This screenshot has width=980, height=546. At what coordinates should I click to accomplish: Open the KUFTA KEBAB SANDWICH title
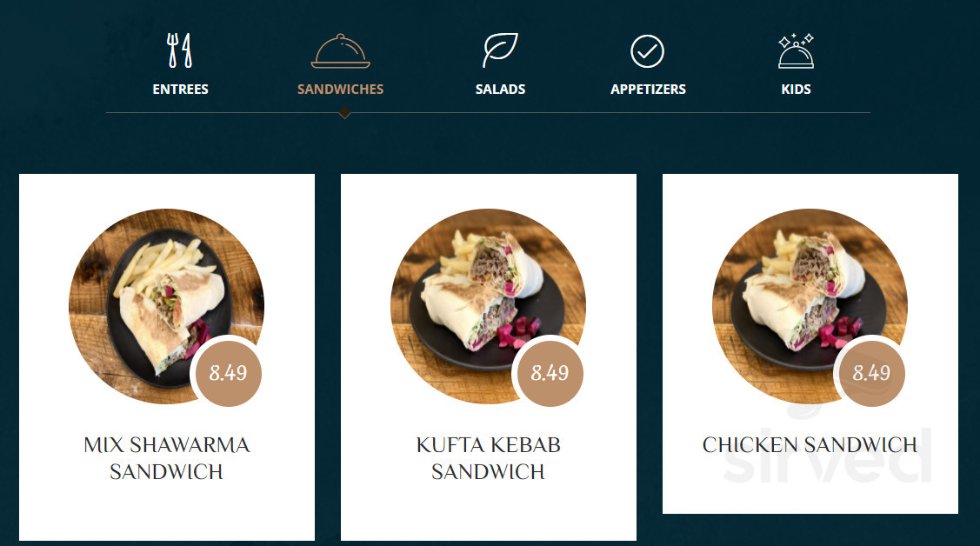(x=488, y=458)
